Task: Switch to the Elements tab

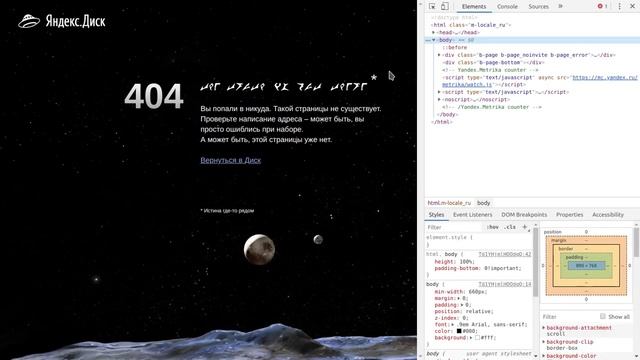Action: click(474, 7)
